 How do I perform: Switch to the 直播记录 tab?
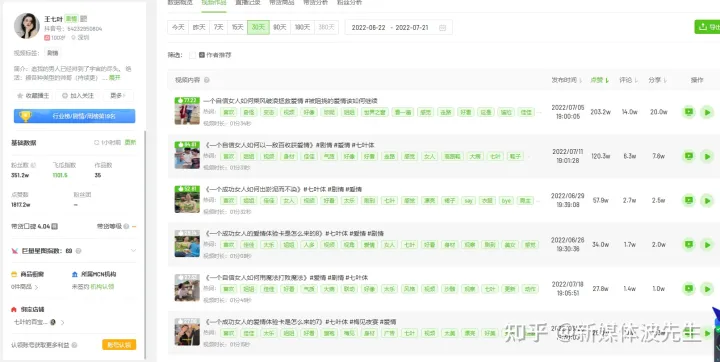pyautogui.click(x=248, y=3)
